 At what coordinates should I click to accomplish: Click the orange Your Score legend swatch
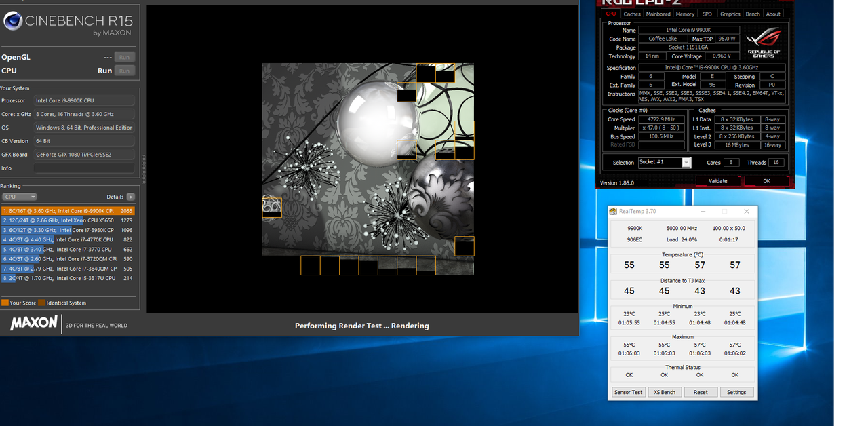click(5, 303)
